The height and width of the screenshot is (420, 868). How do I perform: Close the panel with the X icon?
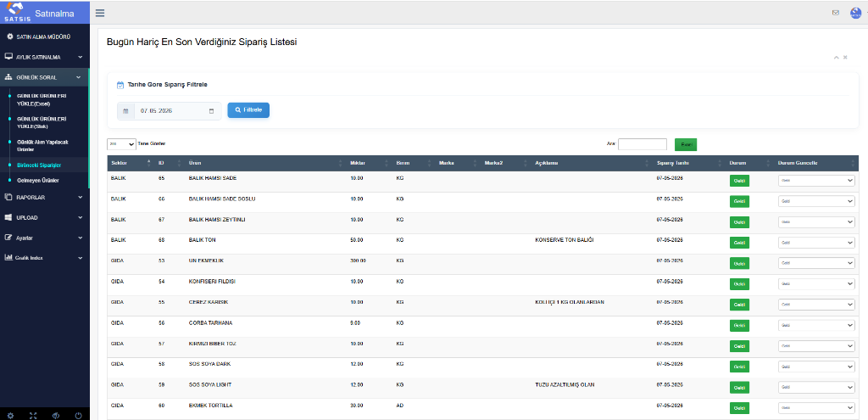pyautogui.click(x=845, y=57)
